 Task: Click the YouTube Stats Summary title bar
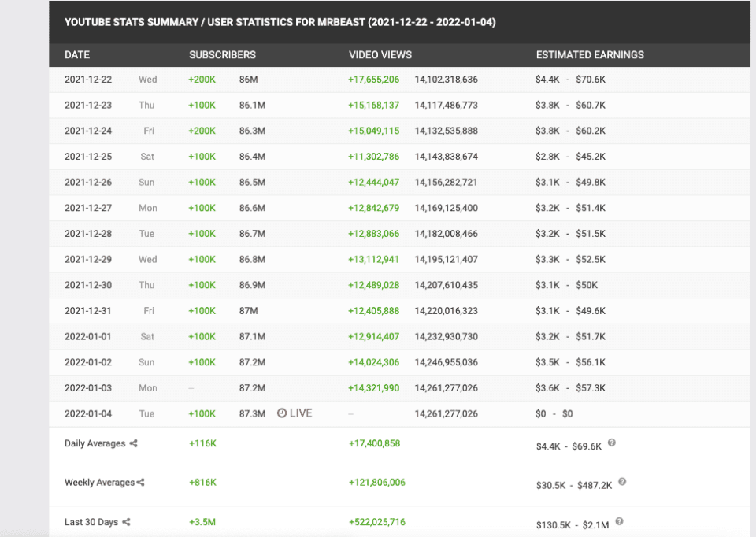click(x=280, y=22)
